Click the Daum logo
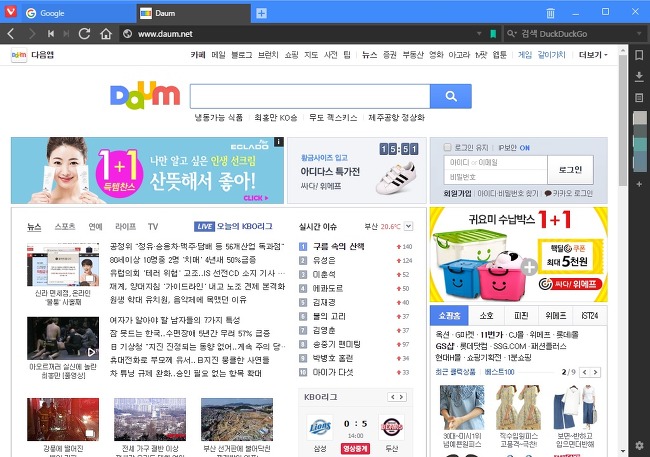650x457 pixels. (x=145, y=95)
